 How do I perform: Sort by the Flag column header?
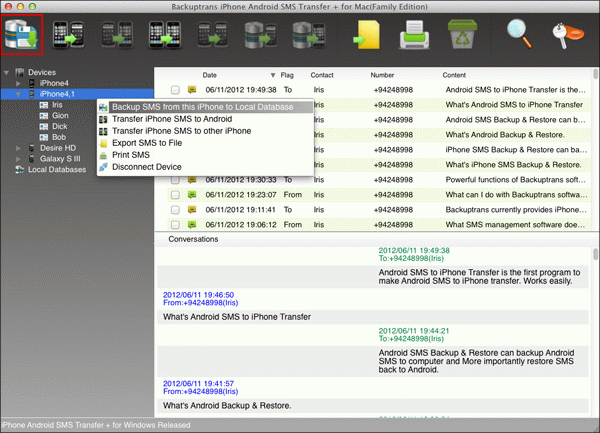(x=287, y=75)
